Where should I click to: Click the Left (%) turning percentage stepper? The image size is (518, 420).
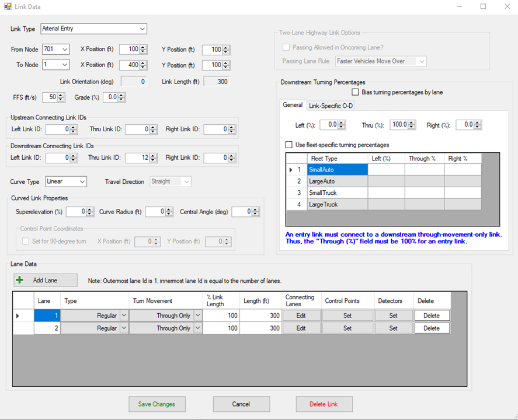(342, 125)
